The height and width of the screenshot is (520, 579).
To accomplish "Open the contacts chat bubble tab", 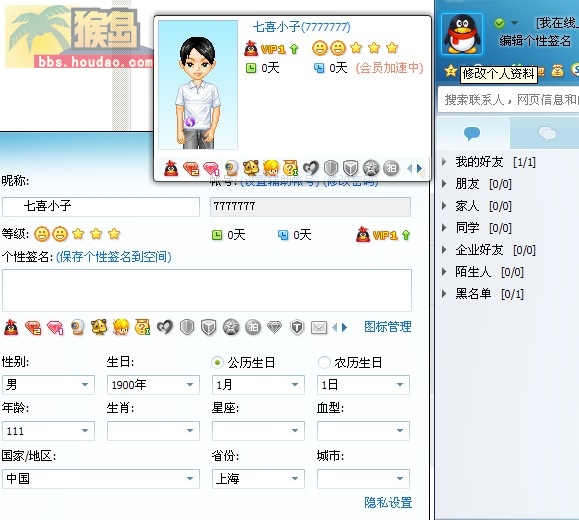I will pos(472,133).
